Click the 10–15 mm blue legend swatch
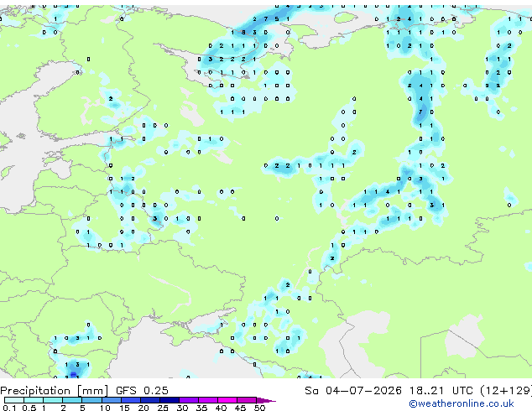Screen dimensions: 532x411 pyautogui.click(x=112, y=400)
